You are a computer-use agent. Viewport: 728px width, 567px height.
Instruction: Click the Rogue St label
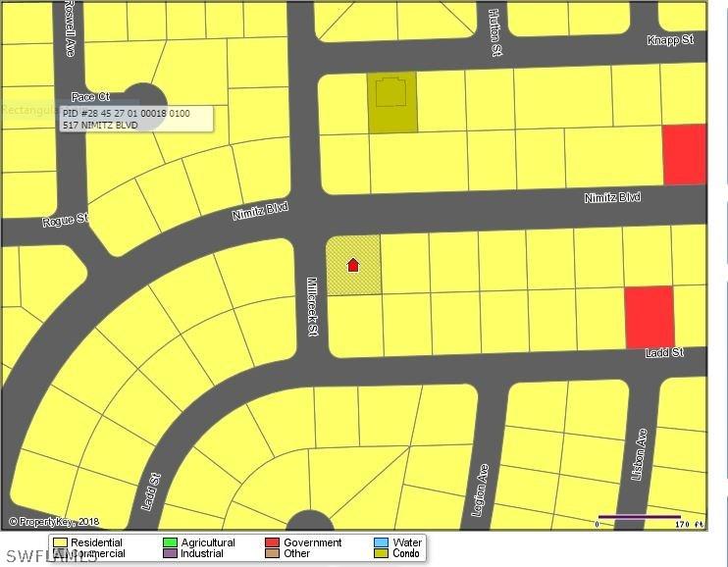click(66, 219)
